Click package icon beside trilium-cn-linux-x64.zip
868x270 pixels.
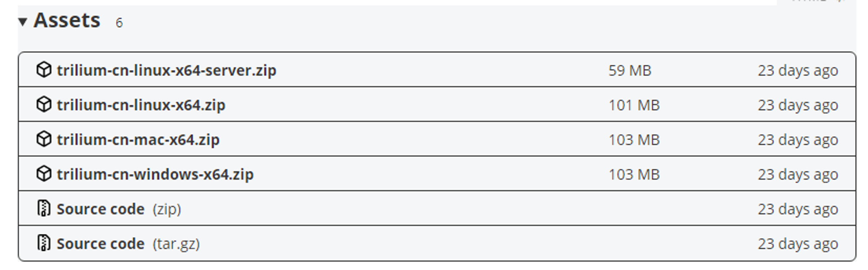44,104
